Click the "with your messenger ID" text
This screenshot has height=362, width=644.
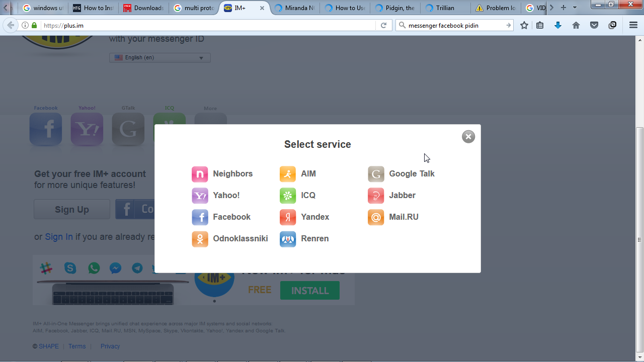(x=156, y=39)
